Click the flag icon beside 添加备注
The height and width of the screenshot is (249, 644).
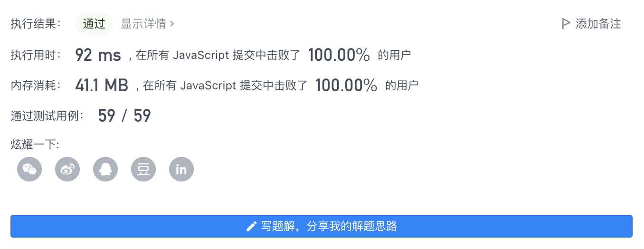point(566,24)
